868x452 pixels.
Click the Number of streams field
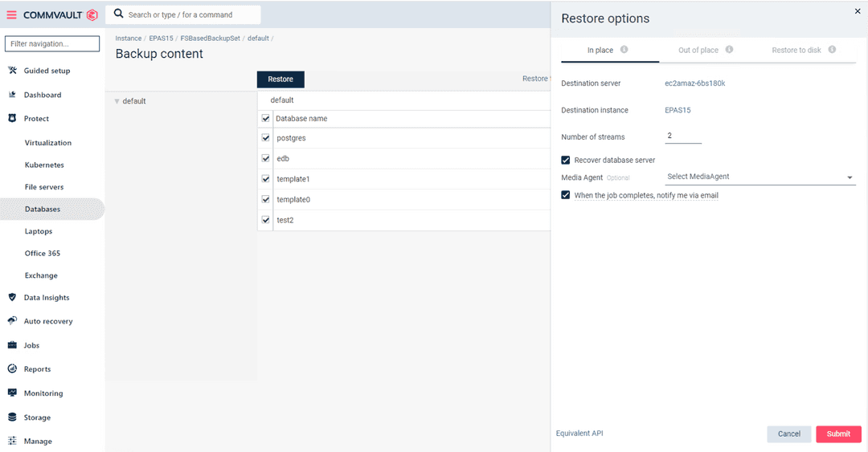[x=683, y=136]
